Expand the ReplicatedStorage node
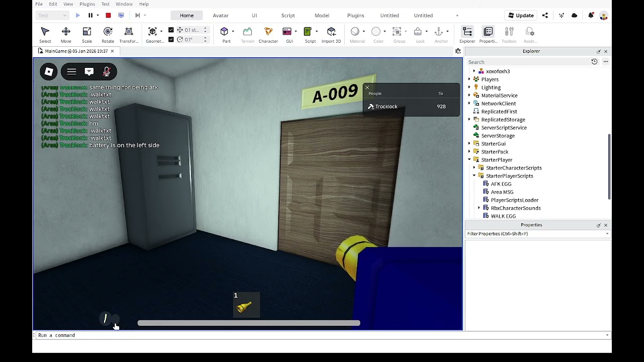The height and width of the screenshot is (362, 644). [x=469, y=120]
